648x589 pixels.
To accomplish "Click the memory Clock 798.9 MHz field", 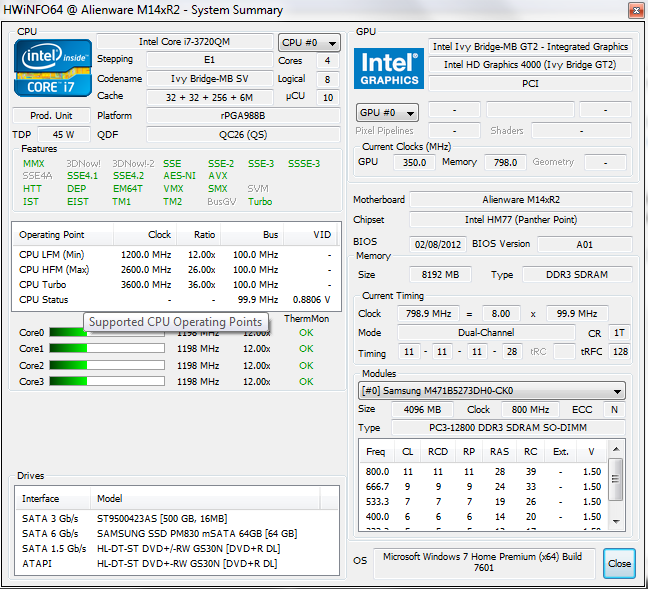I will (428, 314).
